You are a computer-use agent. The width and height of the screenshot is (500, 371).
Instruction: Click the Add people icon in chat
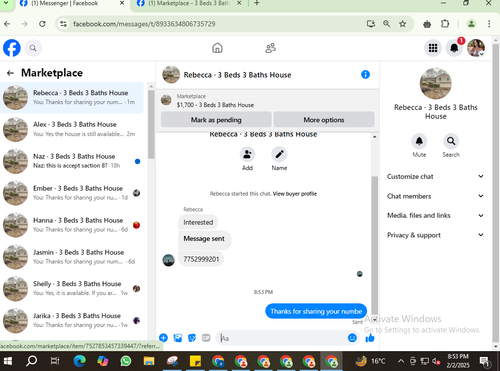tap(247, 154)
